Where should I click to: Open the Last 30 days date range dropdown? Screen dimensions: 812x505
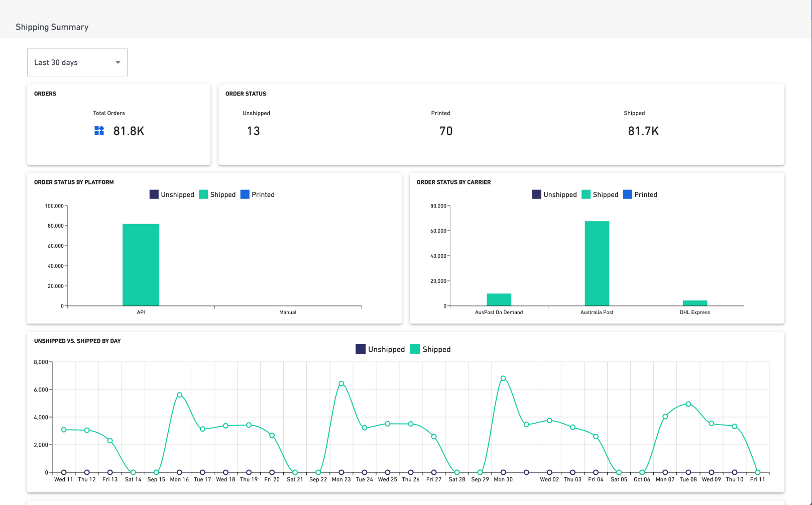click(77, 62)
